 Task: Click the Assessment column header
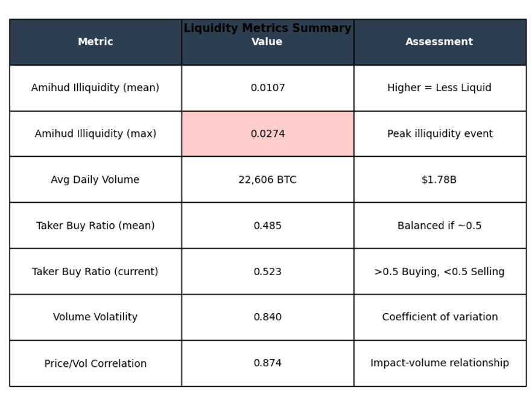coord(439,42)
